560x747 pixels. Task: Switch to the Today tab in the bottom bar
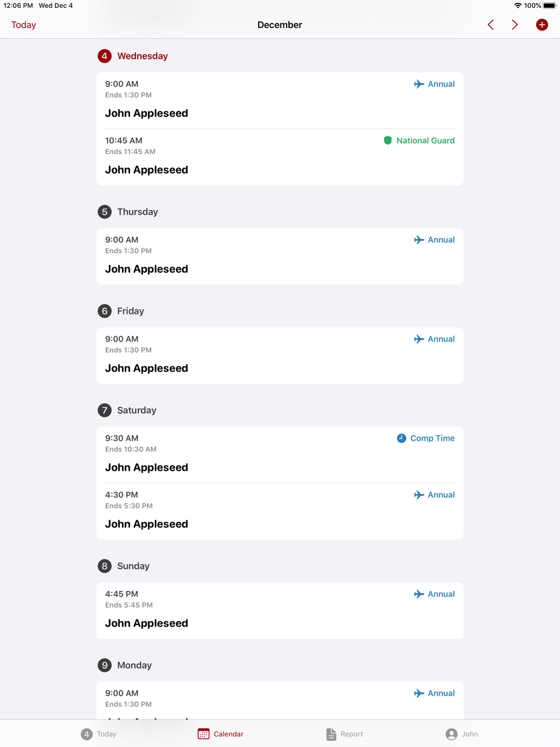99,734
